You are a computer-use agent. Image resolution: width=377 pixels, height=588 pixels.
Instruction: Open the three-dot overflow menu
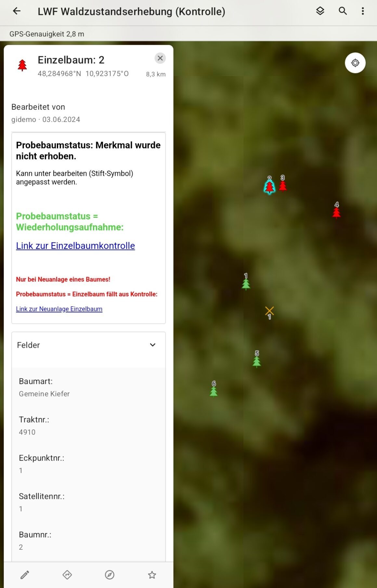tap(363, 11)
